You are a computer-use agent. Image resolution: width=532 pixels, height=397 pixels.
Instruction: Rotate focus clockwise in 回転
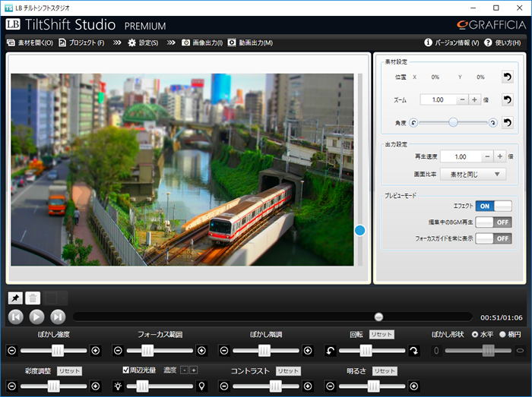tap(414, 351)
